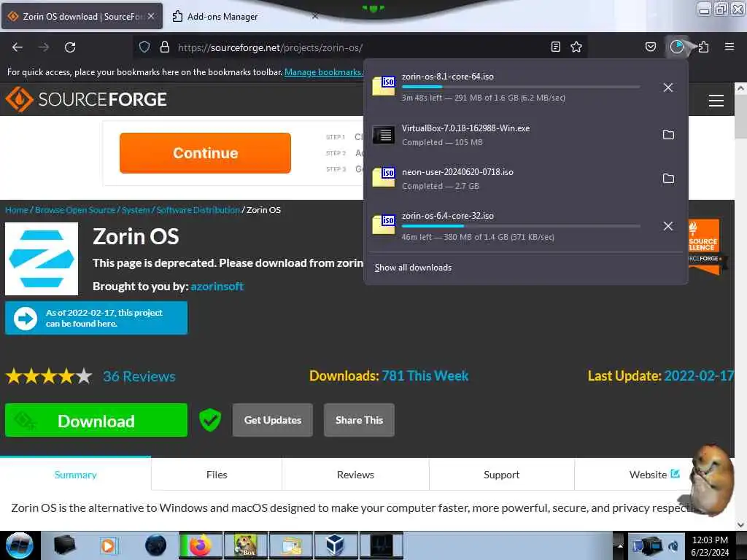Screen dimensions: 747x560
Task: Click the Share This button
Action: 359,420
